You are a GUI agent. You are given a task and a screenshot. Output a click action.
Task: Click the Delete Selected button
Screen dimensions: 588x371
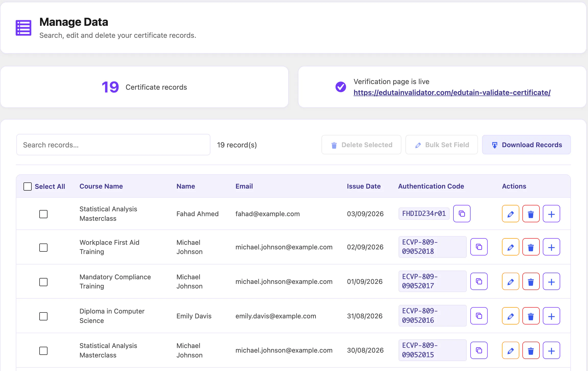(x=361, y=145)
